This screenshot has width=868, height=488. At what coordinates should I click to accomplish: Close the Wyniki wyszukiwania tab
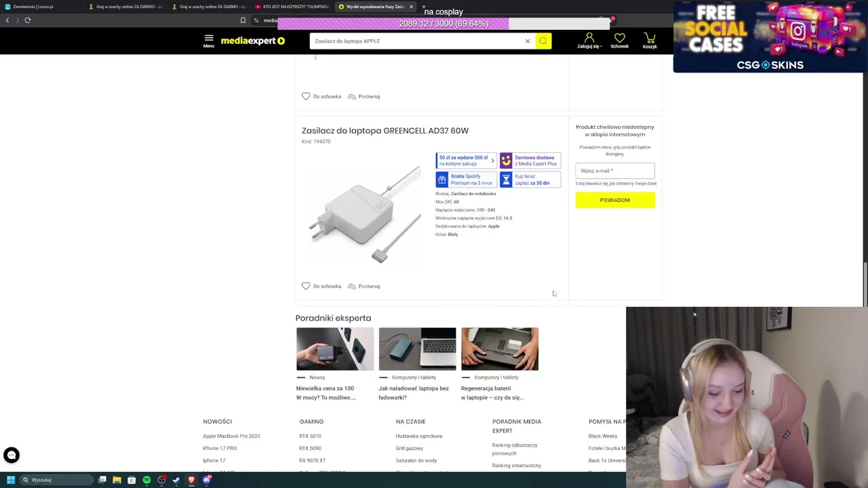point(411,7)
